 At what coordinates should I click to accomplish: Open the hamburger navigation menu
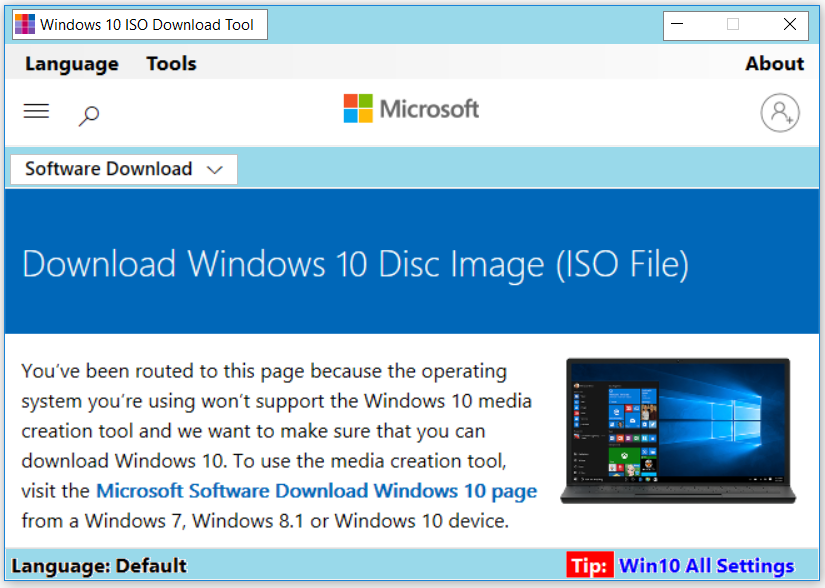pos(36,111)
